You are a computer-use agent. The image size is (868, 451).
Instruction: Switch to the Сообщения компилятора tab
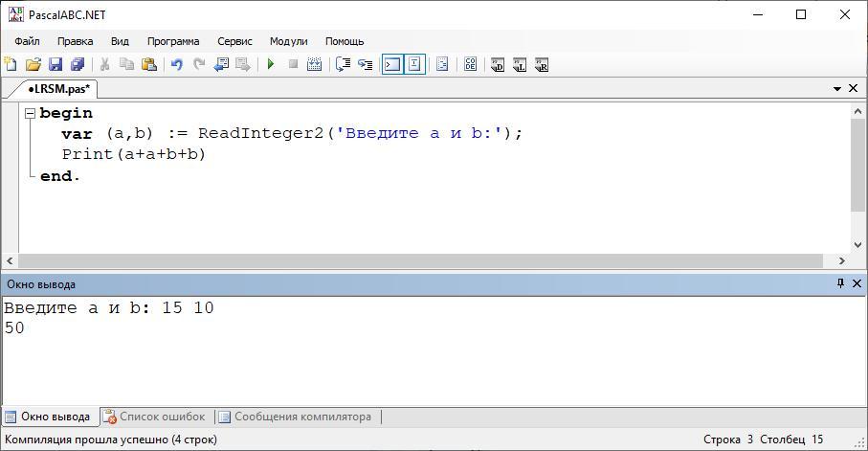pyautogui.click(x=294, y=417)
